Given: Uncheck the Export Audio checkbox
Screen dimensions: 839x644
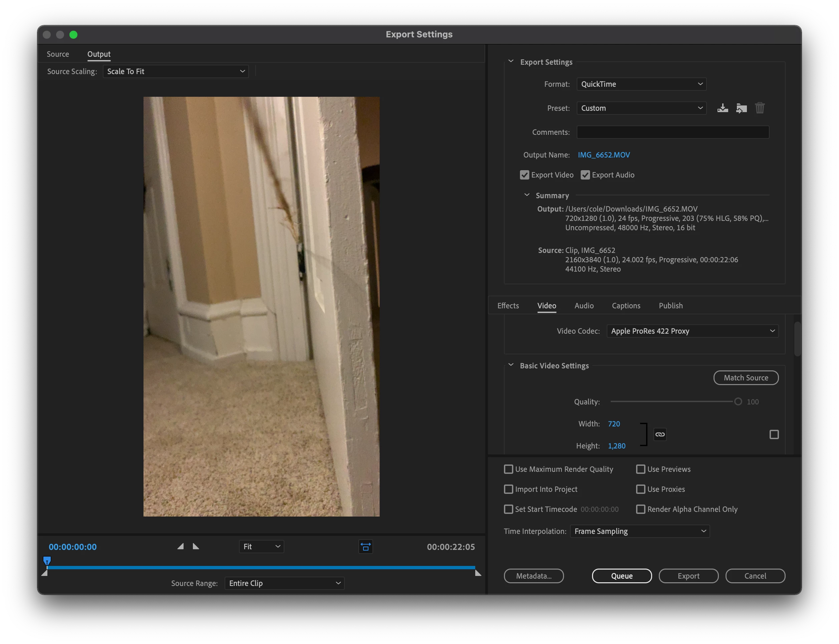Looking at the screenshot, I should [x=585, y=175].
